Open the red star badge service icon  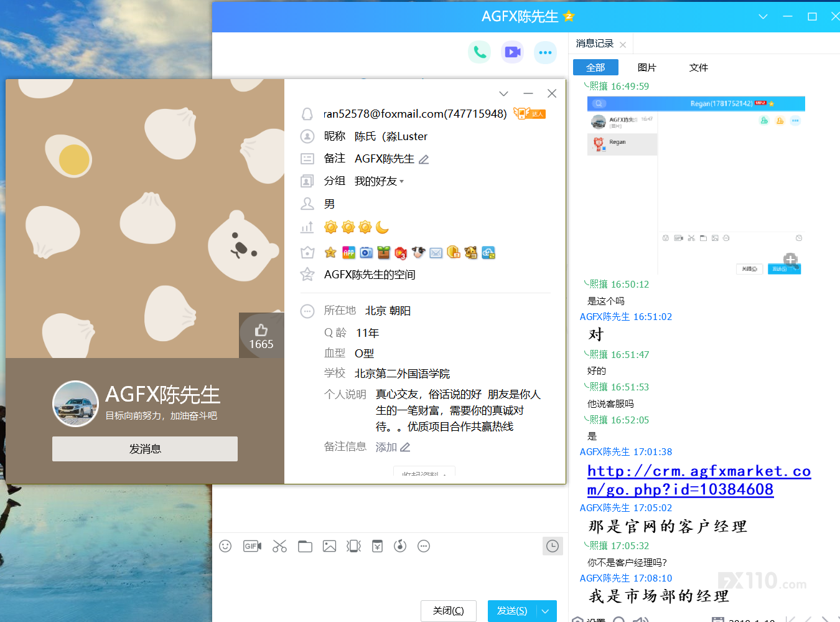pos(401,253)
